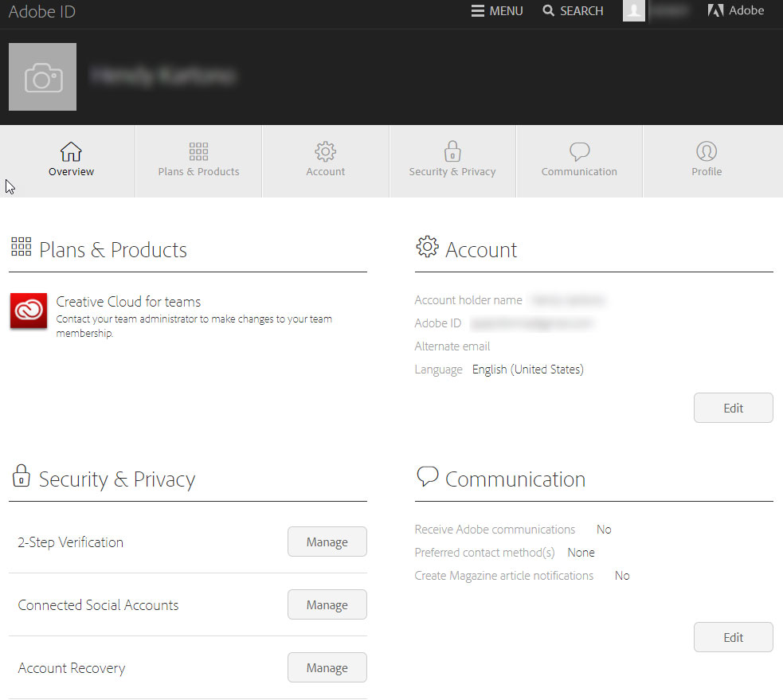Open Creative Cloud for teams plan
This screenshot has height=700, width=783.
pos(128,302)
